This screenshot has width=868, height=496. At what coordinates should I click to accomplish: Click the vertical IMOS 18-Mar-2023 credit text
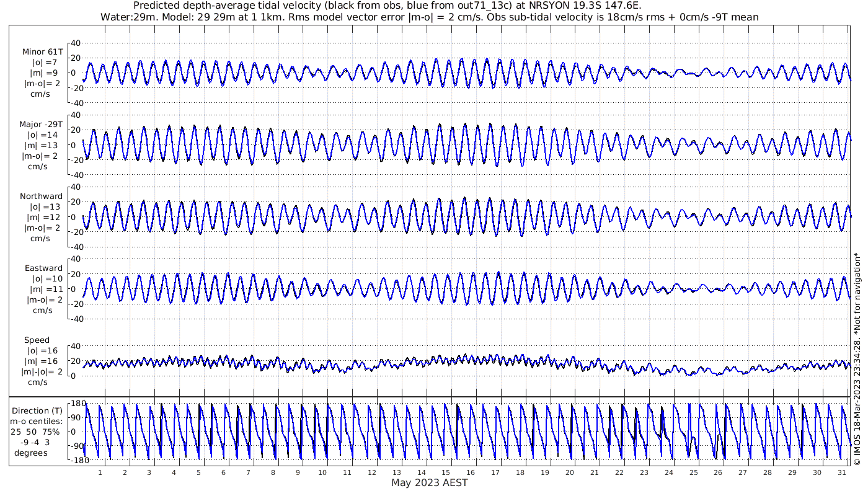coord(857,358)
